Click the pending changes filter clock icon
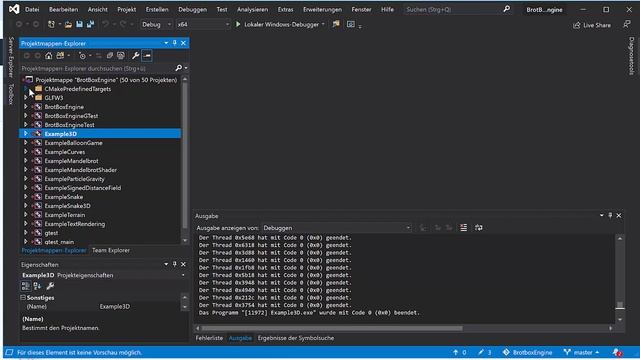Image resolution: width=640 pixels, height=360 pixels. pos(82,56)
